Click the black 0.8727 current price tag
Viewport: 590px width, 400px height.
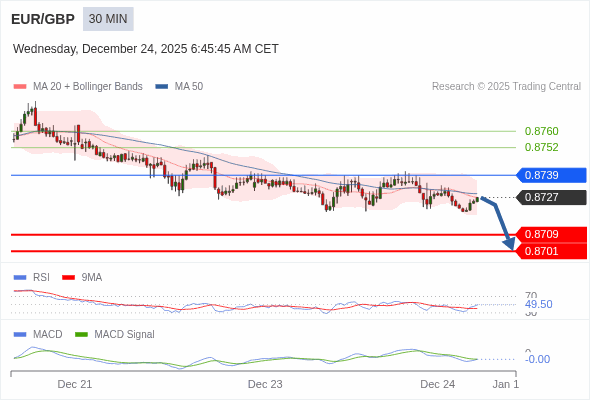click(551, 197)
